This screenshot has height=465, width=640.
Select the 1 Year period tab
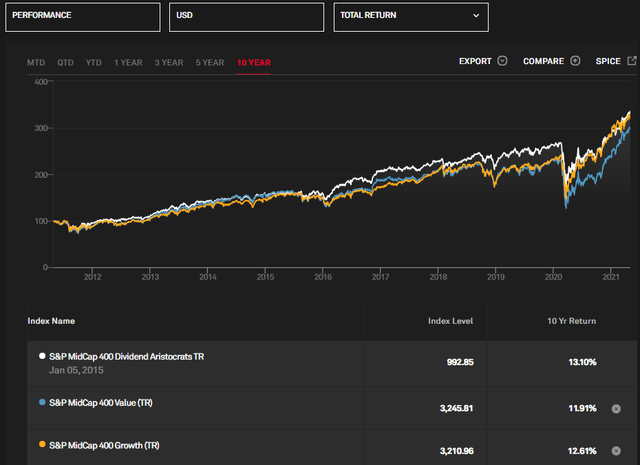click(x=128, y=63)
